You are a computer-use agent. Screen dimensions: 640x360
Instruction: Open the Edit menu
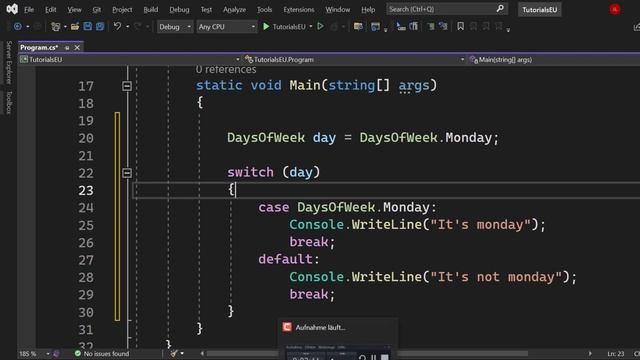[x=51, y=9]
